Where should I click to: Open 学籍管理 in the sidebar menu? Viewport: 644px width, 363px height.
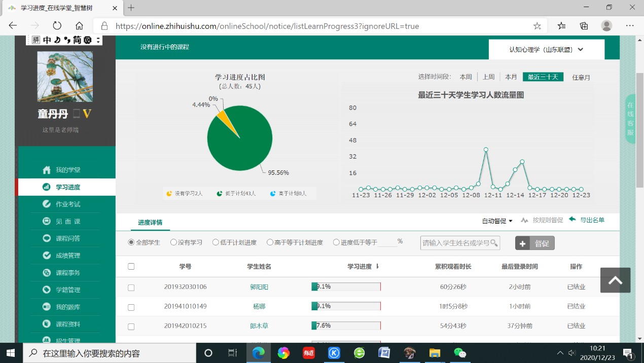tap(68, 290)
